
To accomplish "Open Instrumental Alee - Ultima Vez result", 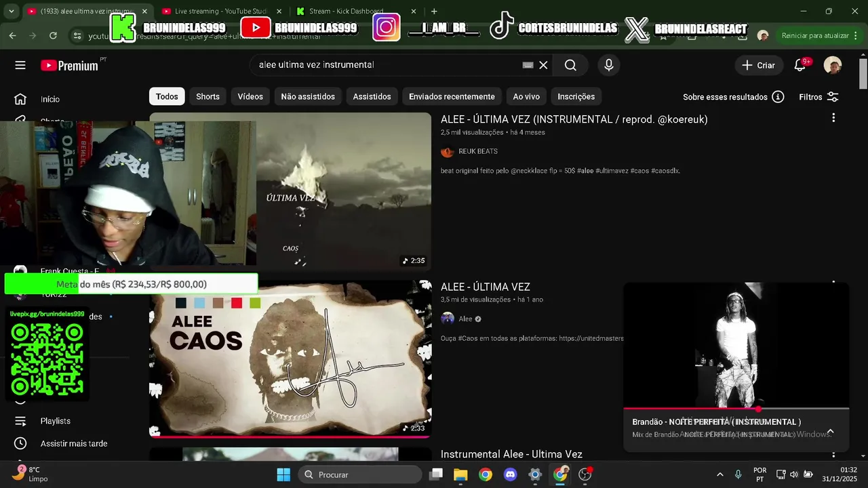I will coord(511,454).
